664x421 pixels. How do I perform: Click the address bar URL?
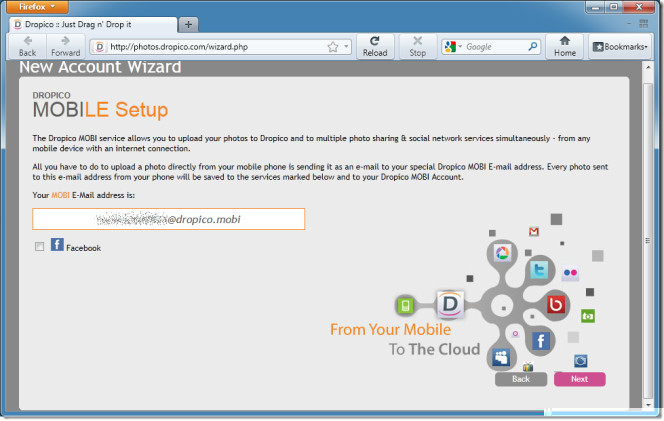click(x=179, y=47)
